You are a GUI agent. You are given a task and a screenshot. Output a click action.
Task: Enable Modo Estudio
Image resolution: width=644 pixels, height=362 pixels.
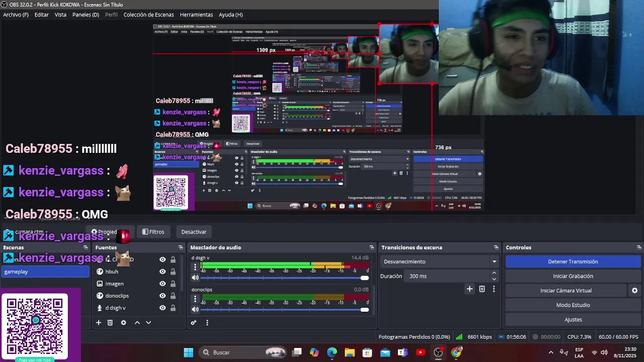click(573, 305)
